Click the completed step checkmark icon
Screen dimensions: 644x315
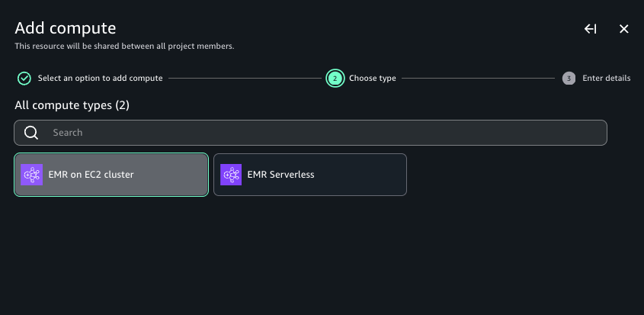(24, 78)
